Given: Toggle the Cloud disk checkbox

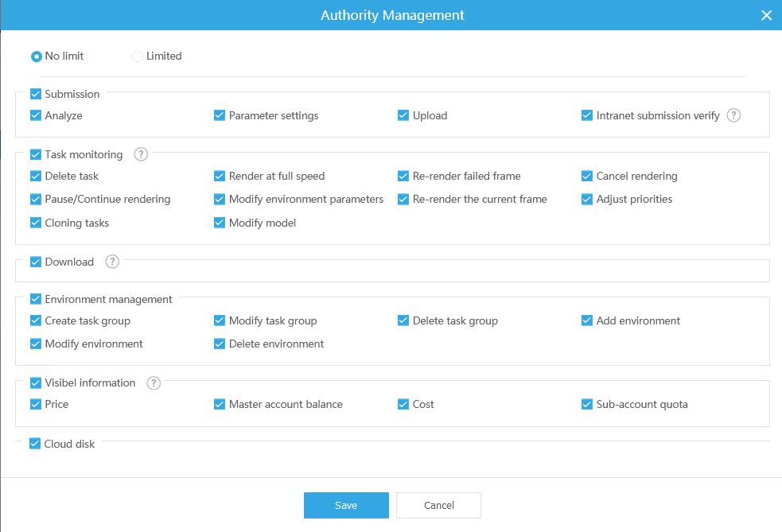Looking at the screenshot, I should point(35,444).
